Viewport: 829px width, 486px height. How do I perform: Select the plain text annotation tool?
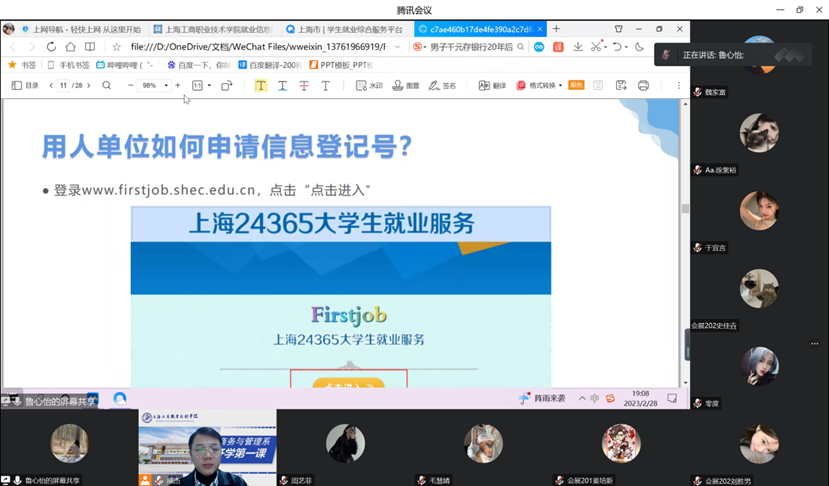(326, 86)
